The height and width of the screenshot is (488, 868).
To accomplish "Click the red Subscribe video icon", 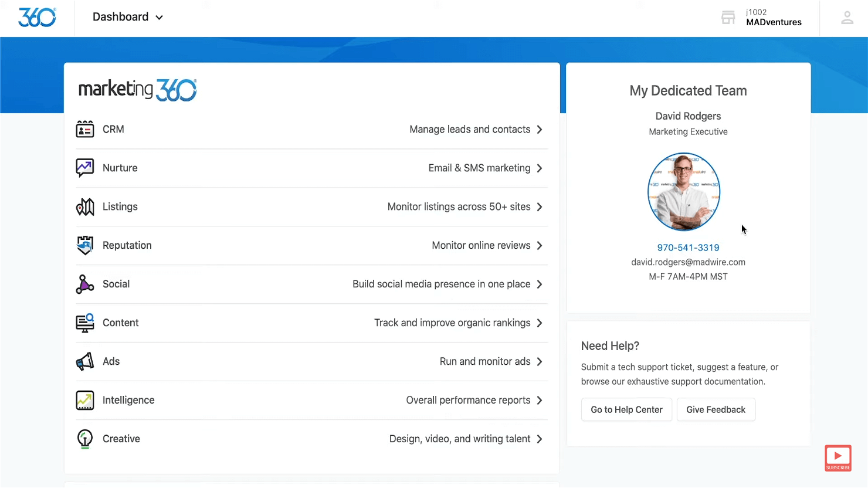I will click(x=838, y=458).
